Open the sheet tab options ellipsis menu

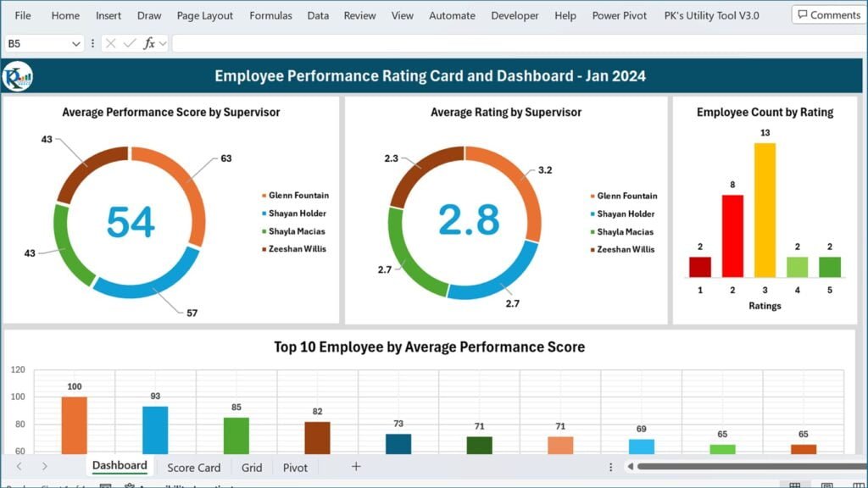click(609, 467)
